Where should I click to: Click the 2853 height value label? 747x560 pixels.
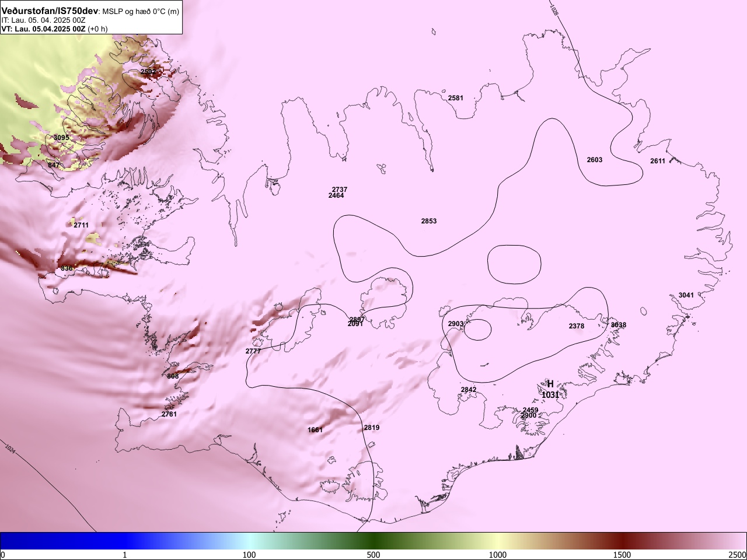429,221
